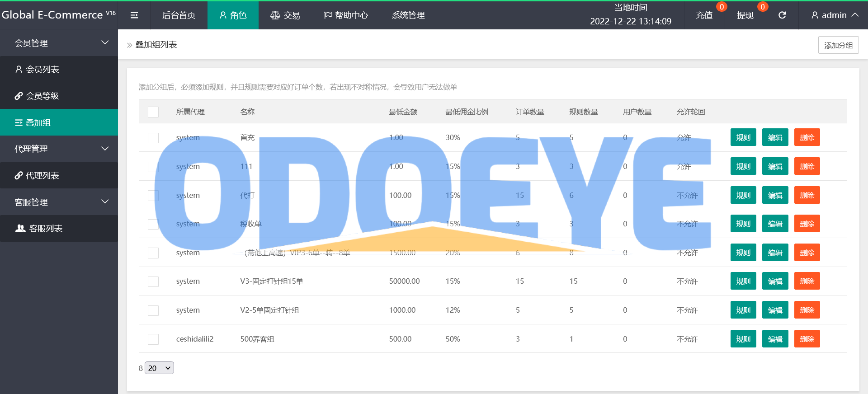The height and width of the screenshot is (394, 868).
Task: Click the Global E-Commerce logo text
Action: tap(58, 15)
